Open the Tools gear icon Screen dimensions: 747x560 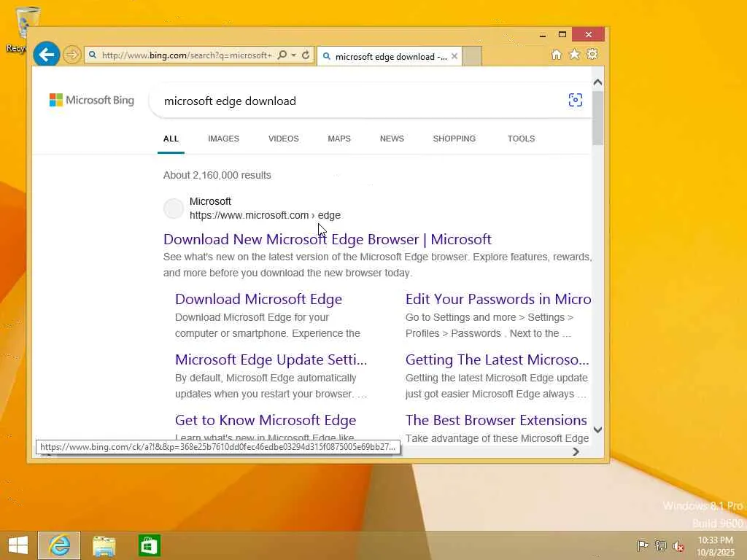pyautogui.click(x=592, y=55)
